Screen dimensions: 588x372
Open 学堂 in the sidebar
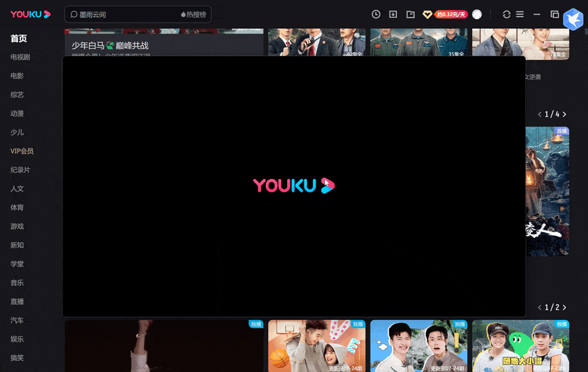[x=17, y=264]
